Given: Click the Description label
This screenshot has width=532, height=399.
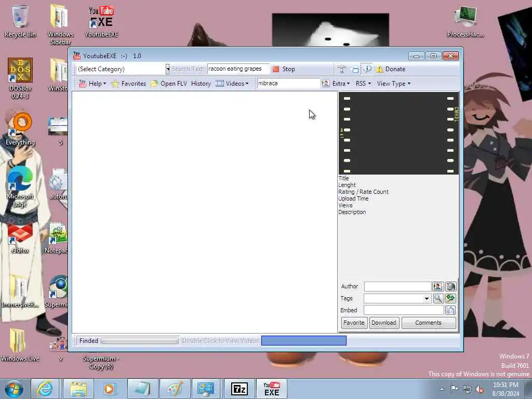Looking at the screenshot, I should pyautogui.click(x=352, y=212).
